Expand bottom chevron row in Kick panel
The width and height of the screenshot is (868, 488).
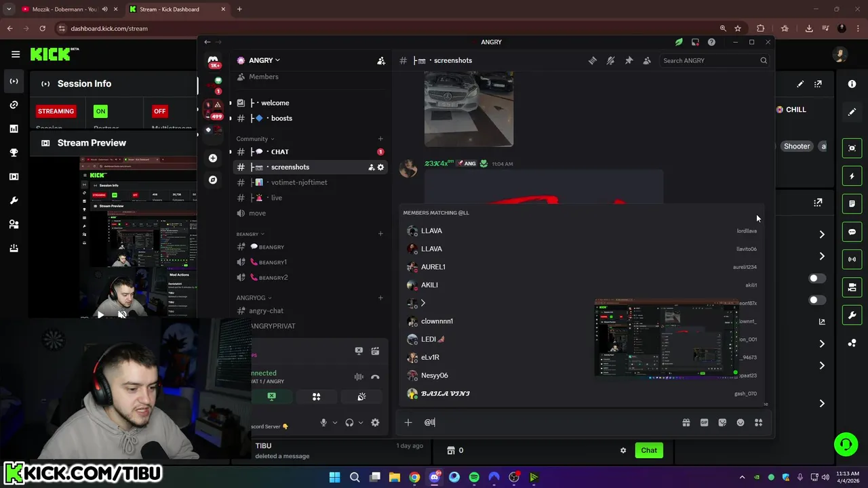(x=822, y=403)
